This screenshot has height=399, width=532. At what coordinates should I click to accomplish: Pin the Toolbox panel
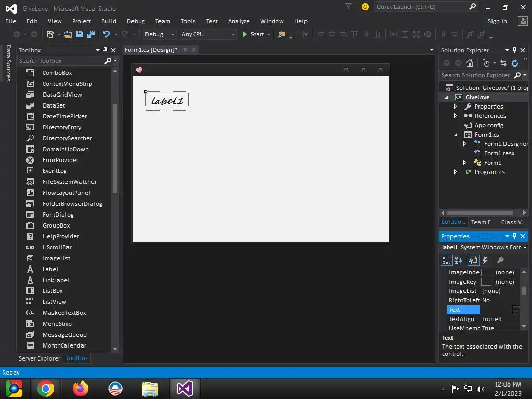[x=105, y=50]
